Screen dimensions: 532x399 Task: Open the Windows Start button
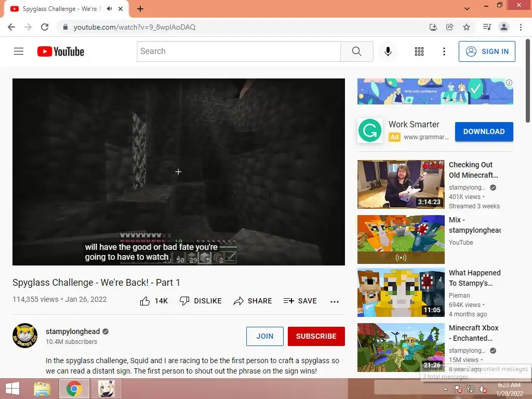12,389
